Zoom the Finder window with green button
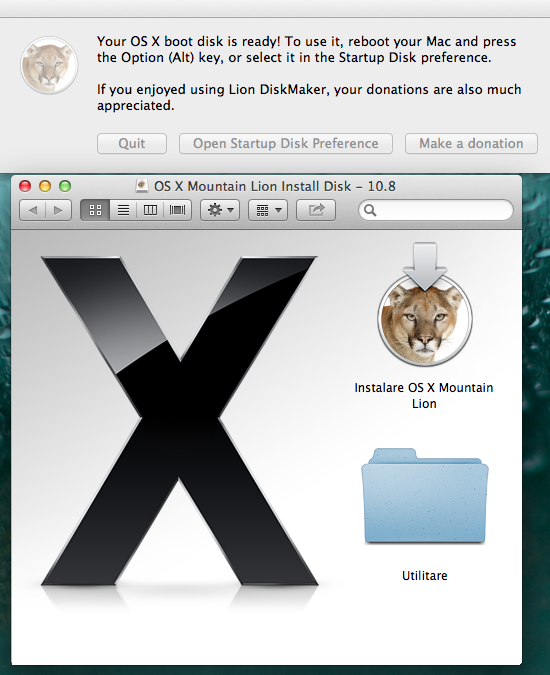The image size is (550, 675). tap(65, 186)
